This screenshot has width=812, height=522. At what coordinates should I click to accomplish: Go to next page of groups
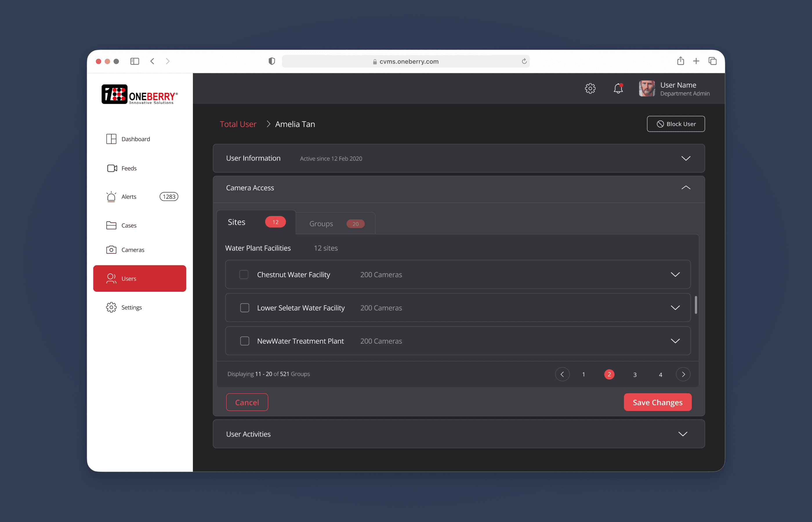pos(683,374)
